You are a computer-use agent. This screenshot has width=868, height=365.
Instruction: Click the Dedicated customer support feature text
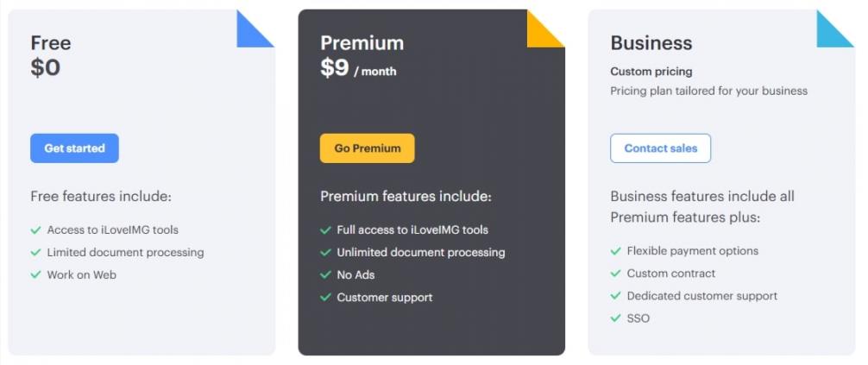tap(701, 296)
